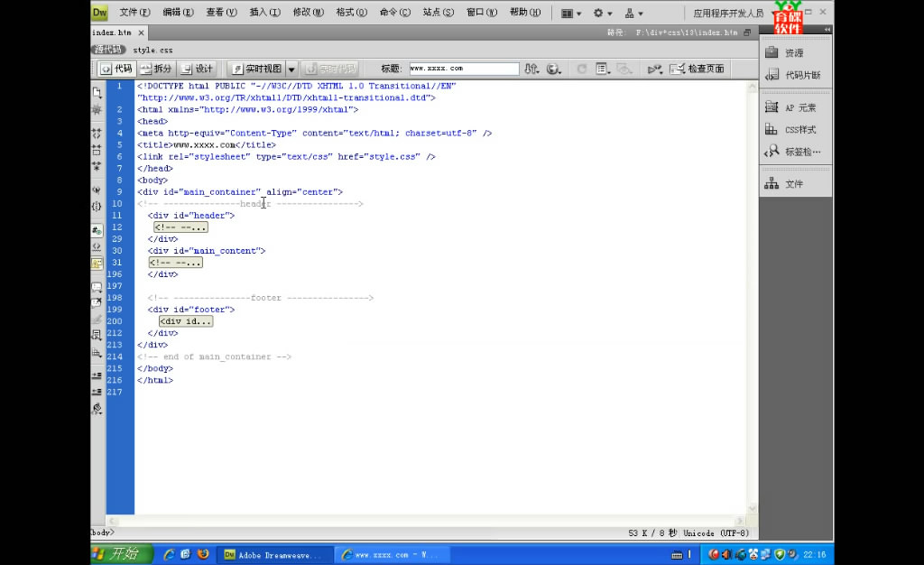This screenshot has width=924, height=565.
Task: Expand the panel dock via the double-arrow
Action: pos(827,30)
